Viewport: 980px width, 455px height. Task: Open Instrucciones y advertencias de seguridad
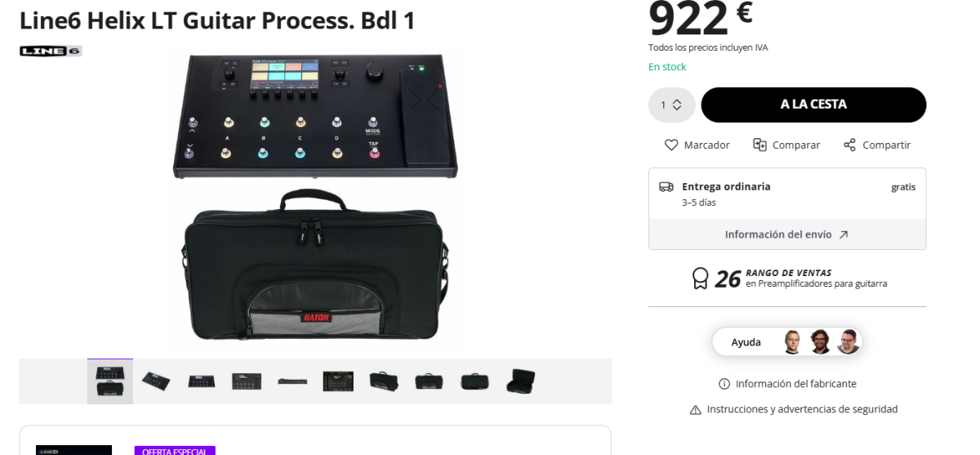coord(802,409)
